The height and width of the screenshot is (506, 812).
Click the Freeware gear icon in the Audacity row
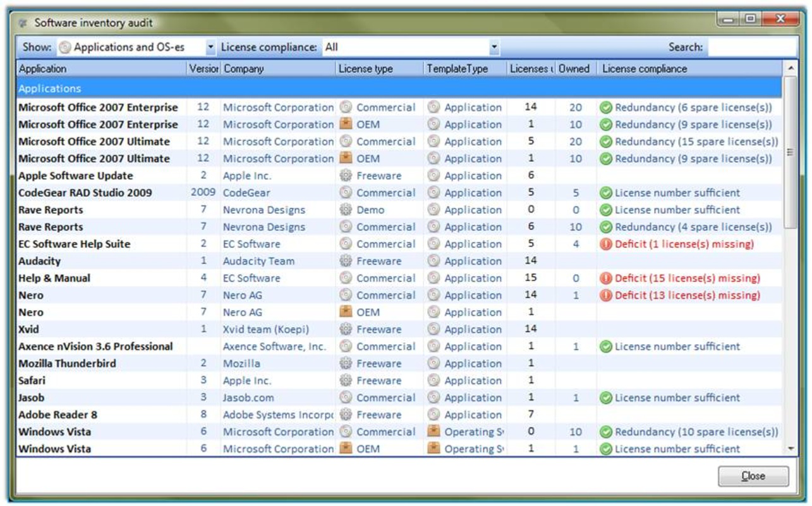(345, 261)
